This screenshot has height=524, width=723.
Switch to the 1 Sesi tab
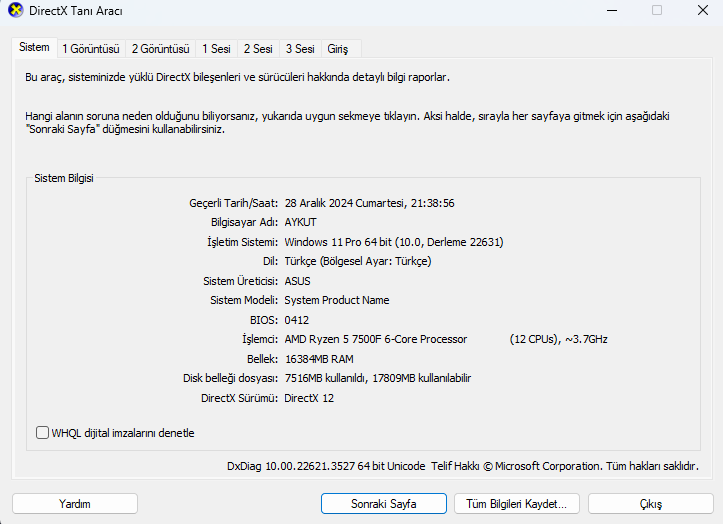(x=216, y=49)
